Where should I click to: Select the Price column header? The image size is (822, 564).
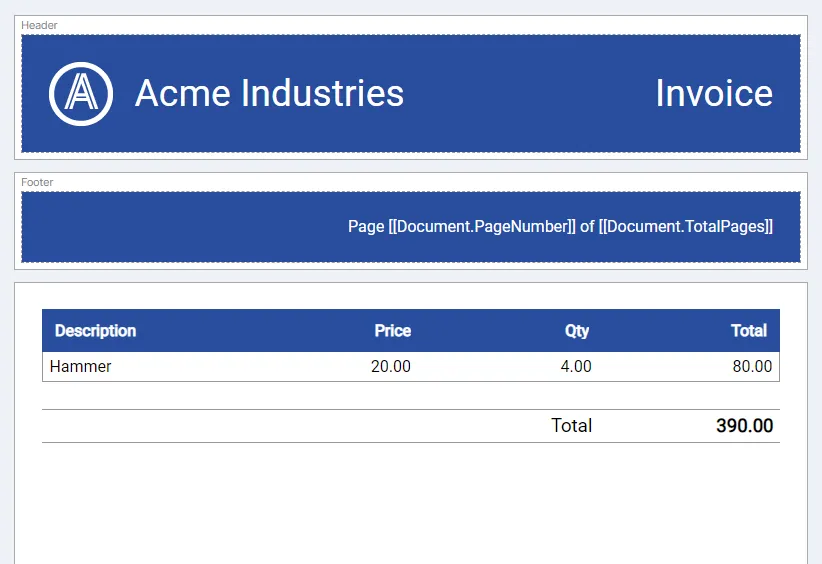(392, 331)
